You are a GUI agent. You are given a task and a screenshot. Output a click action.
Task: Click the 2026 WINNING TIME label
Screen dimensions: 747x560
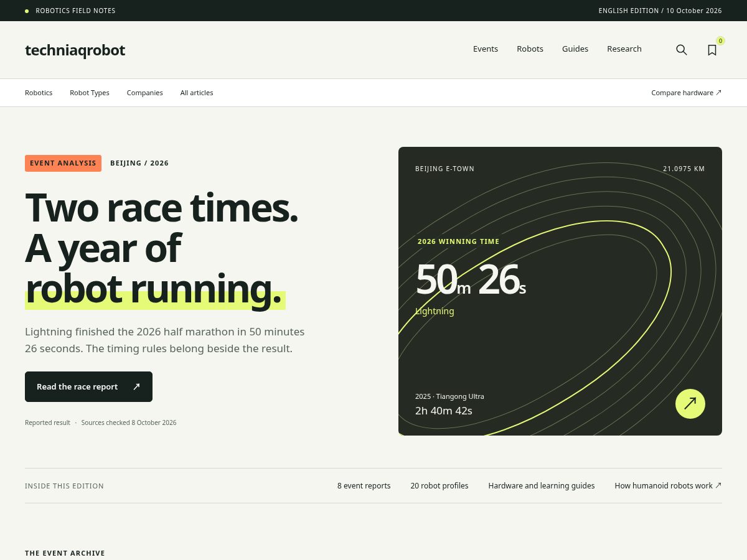[x=458, y=241]
